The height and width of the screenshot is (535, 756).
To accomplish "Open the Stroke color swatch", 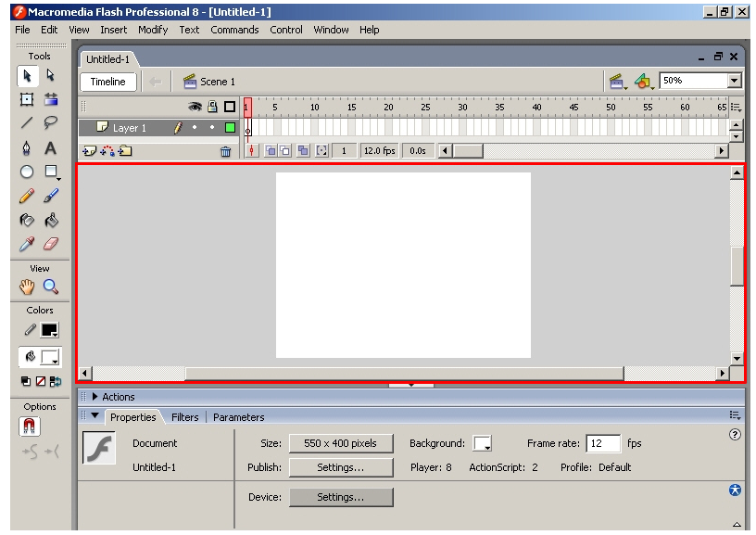I will 49,330.
